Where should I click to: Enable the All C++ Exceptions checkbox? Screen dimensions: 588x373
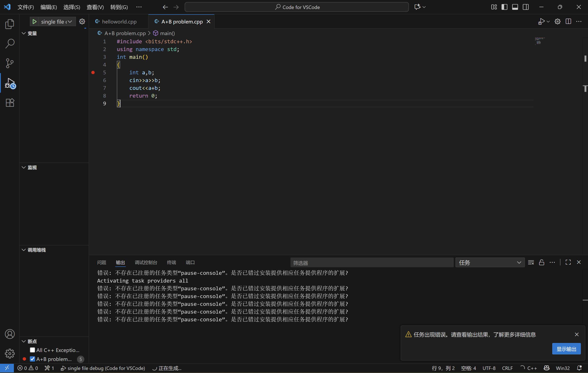point(32,350)
